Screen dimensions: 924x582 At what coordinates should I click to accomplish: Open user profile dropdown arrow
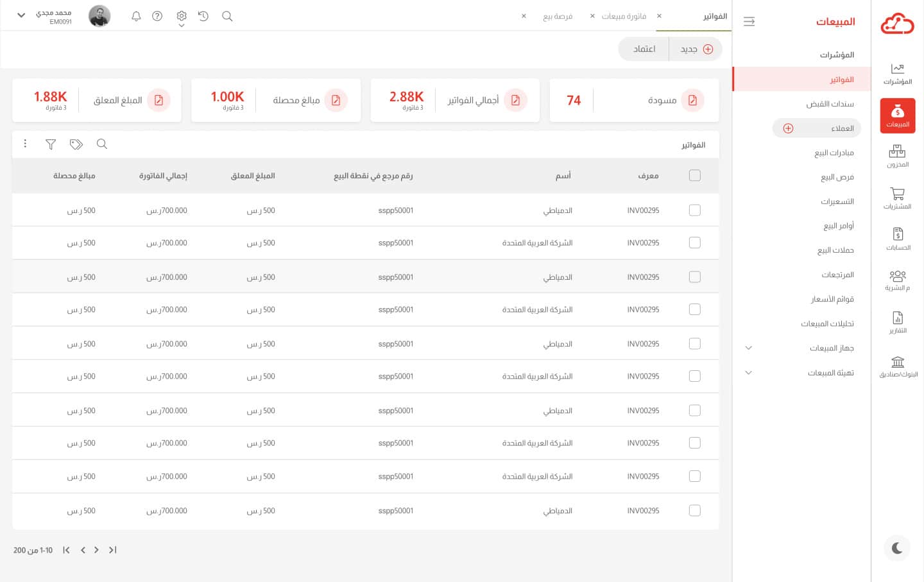tap(21, 15)
